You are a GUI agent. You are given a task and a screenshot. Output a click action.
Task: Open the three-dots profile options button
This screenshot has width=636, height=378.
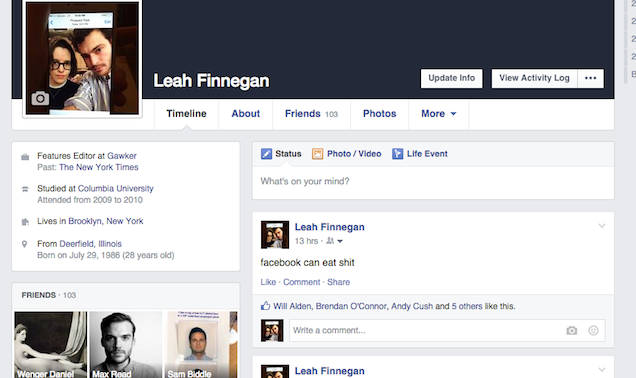tap(591, 78)
